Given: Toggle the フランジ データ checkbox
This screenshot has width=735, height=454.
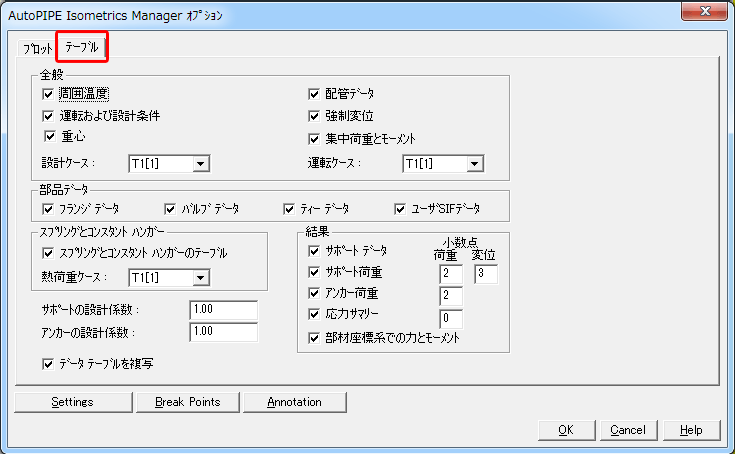Looking at the screenshot, I should [x=48, y=209].
